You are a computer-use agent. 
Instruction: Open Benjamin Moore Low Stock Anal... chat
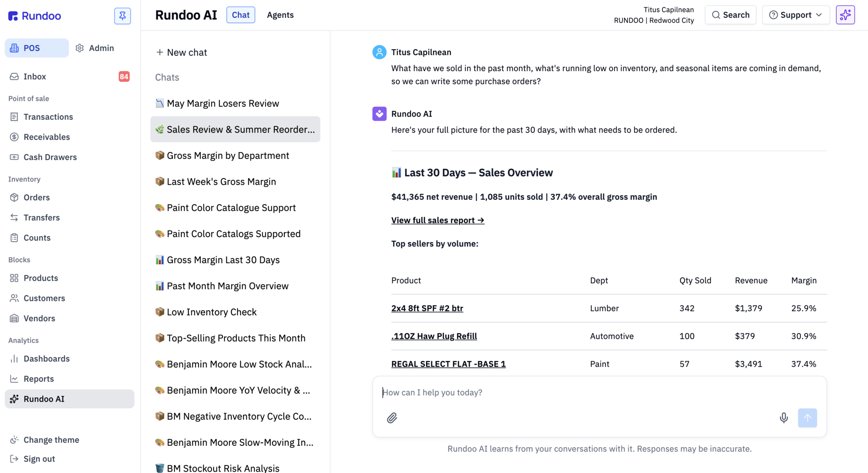click(x=235, y=364)
